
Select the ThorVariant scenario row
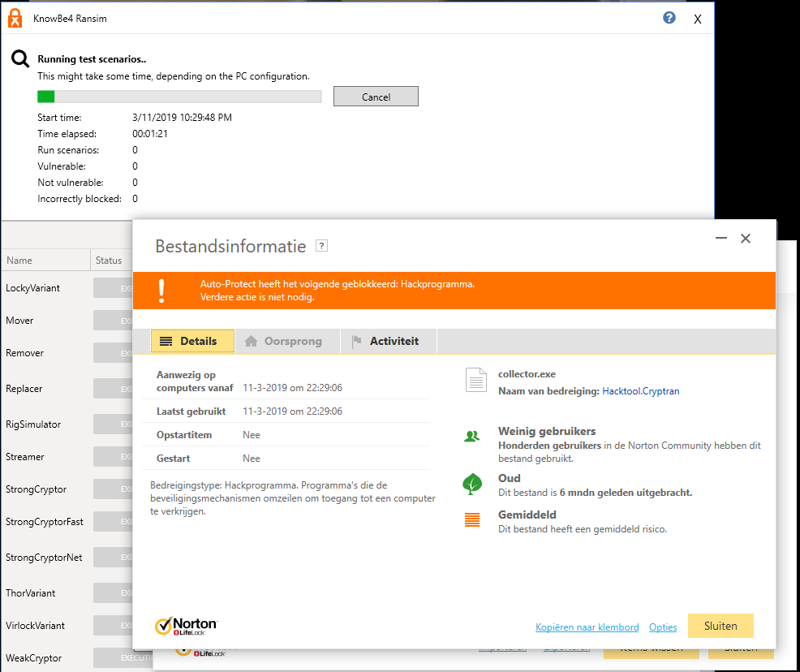pos(67,593)
